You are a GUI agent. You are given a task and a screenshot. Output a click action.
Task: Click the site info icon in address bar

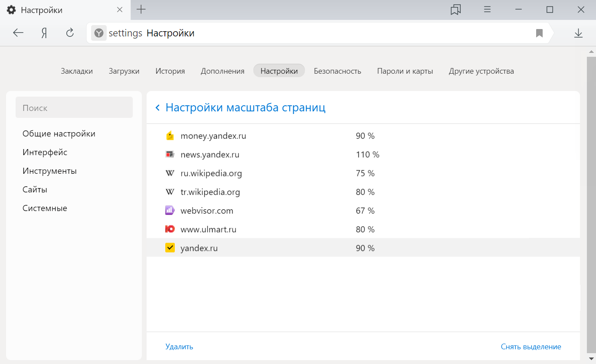pyautogui.click(x=99, y=33)
